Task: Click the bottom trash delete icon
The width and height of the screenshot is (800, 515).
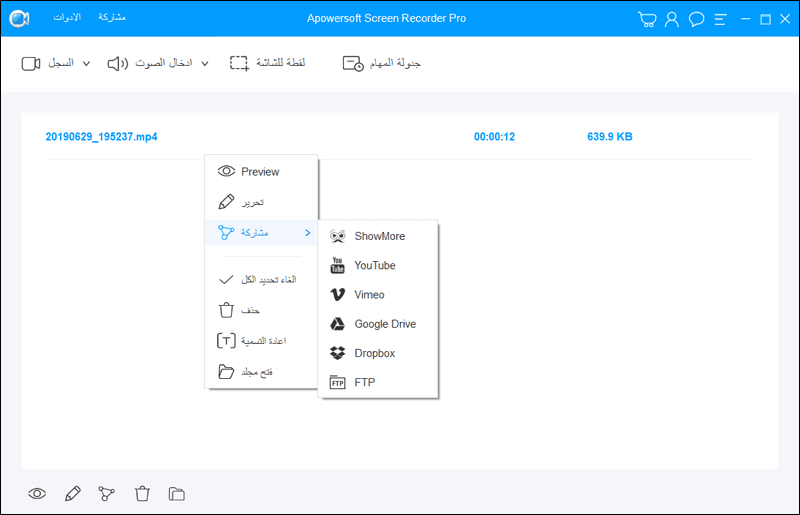Action: [x=142, y=494]
